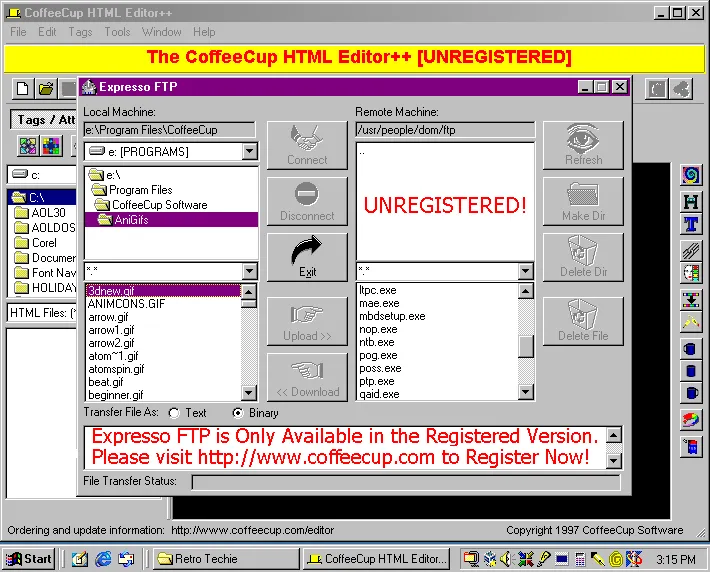Click the H heading icon in right toolbar
This screenshot has width=710, height=572.
tap(691, 202)
